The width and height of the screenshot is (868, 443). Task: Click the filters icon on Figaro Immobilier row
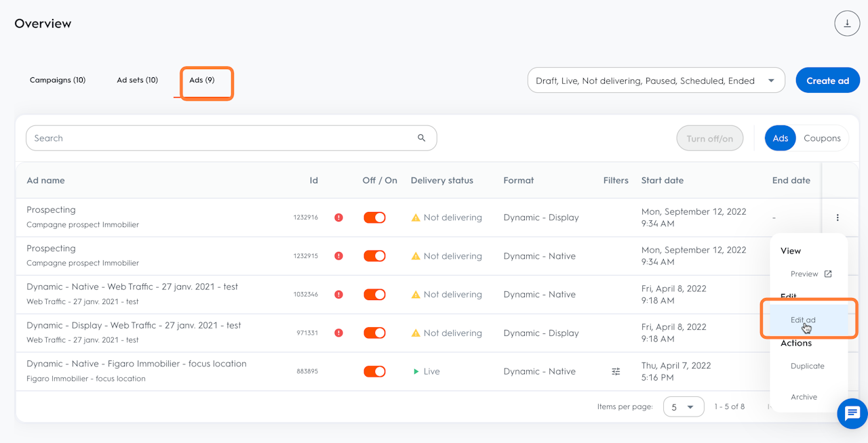tap(616, 372)
